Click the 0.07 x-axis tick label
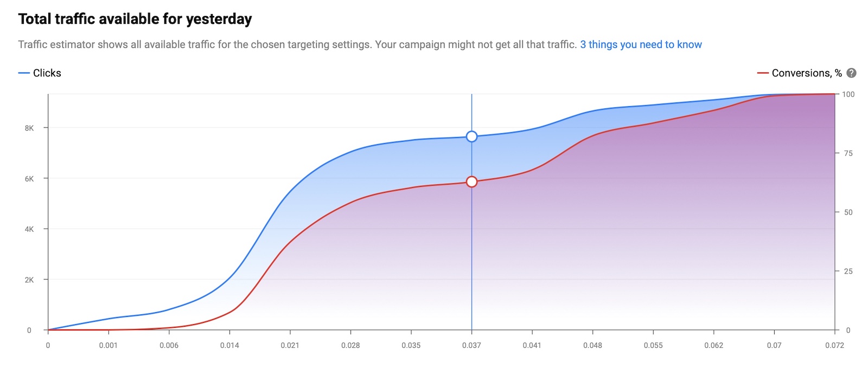868x369 pixels. [774, 345]
